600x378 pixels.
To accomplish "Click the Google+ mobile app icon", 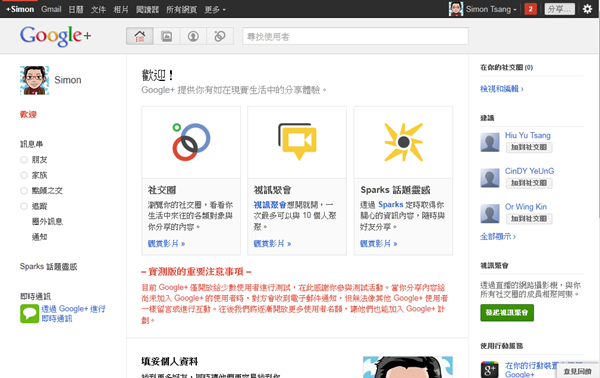I will pos(490,369).
